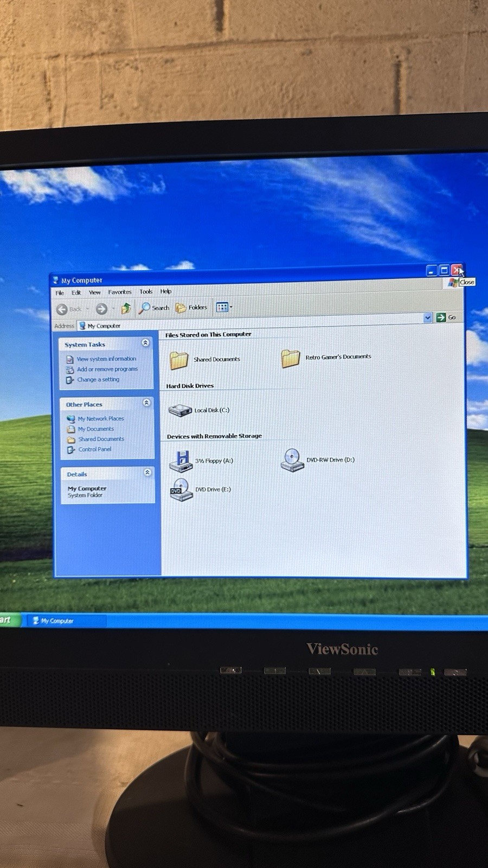Open Shared Documents link in Other Places

tap(101, 439)
